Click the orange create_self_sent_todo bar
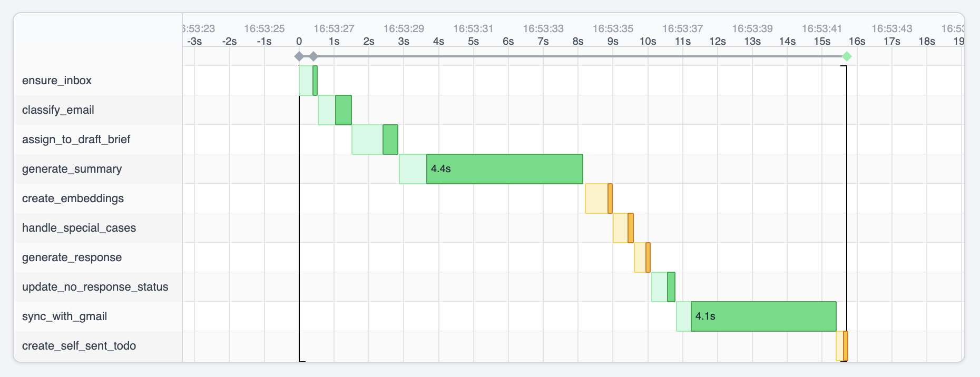Screen dimensions: 980x377 pos(846,346)
